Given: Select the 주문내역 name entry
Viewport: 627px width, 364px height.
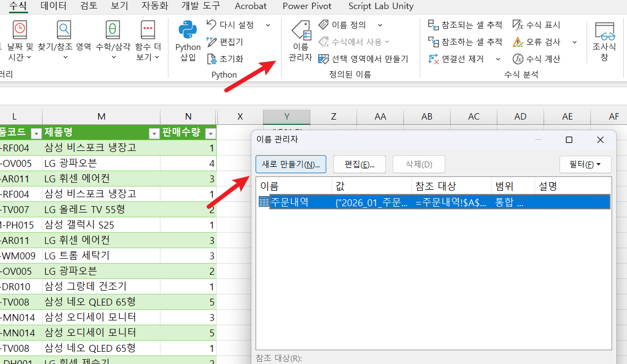Looking at the screenshot, I should pyautogui.click(x=434, y=202).
